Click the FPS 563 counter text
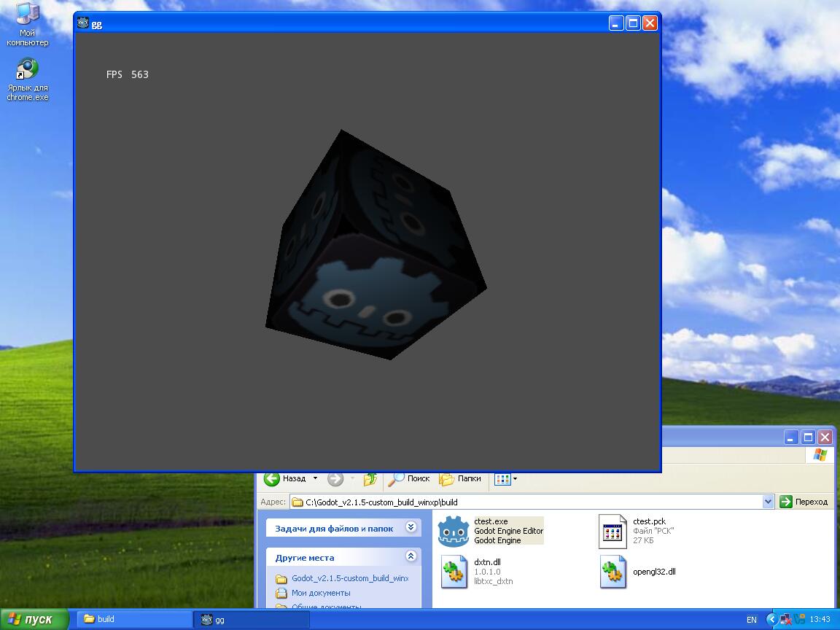840x630 pixels. (128, 74)
